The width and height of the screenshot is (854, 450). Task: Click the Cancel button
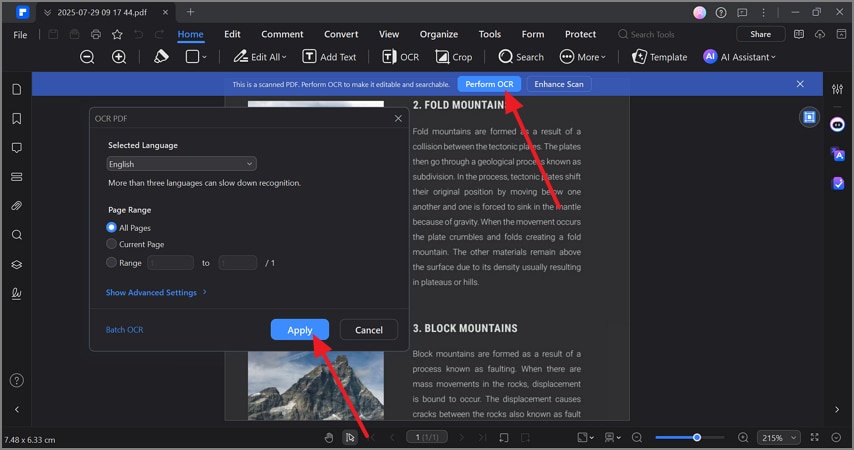click(369, 330)
